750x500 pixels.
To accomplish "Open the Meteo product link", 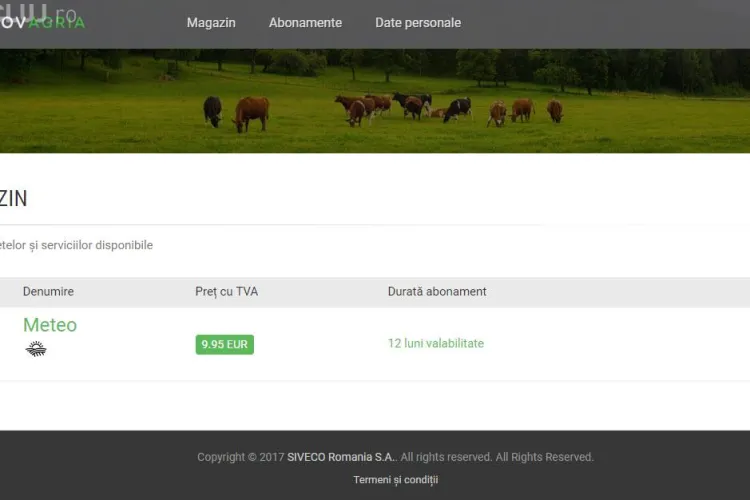I will click(x=50, y=325).
